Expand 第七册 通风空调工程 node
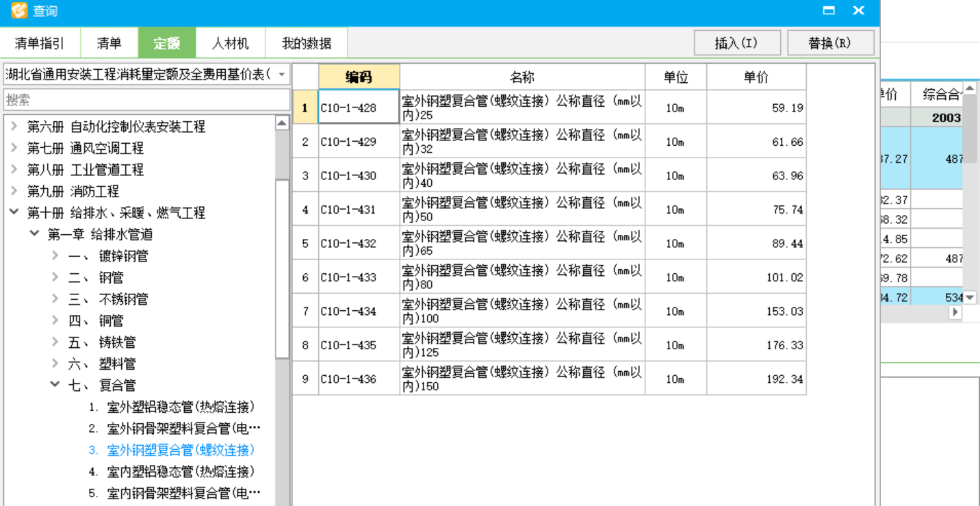Viewport: 980px width, 506px height. coord(14,148)
